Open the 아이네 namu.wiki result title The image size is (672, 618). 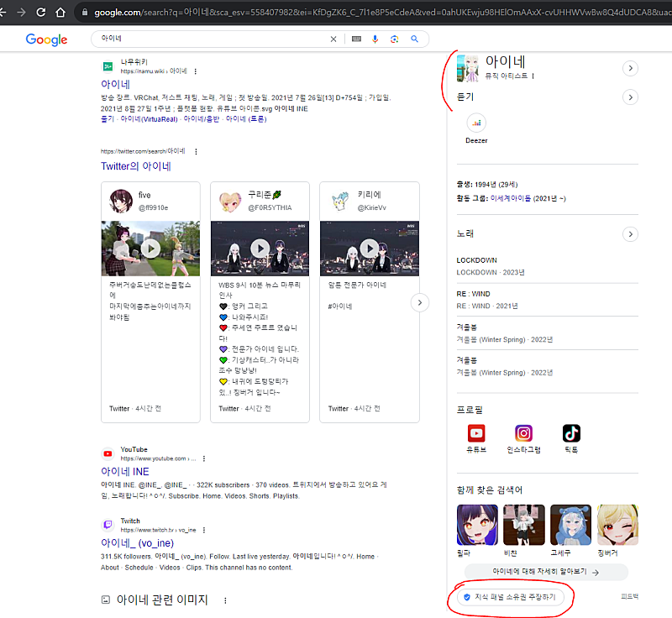pyautogui.click(x=115, y=85)
